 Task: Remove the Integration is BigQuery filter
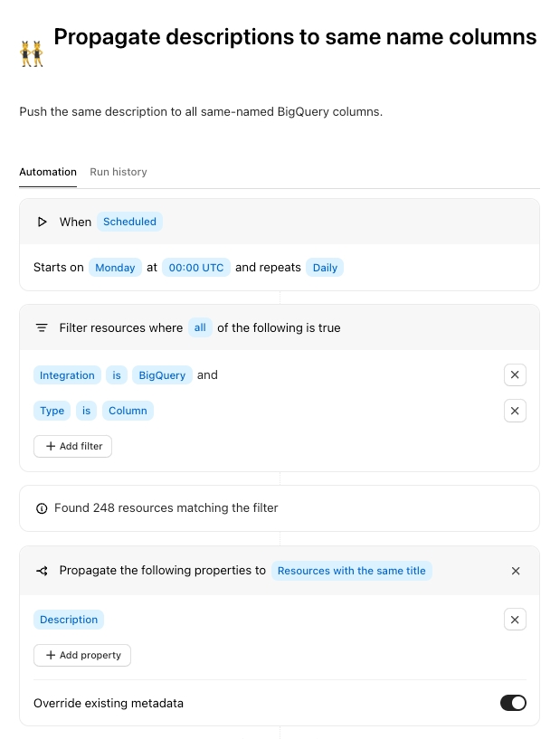[x=515, y=375]
